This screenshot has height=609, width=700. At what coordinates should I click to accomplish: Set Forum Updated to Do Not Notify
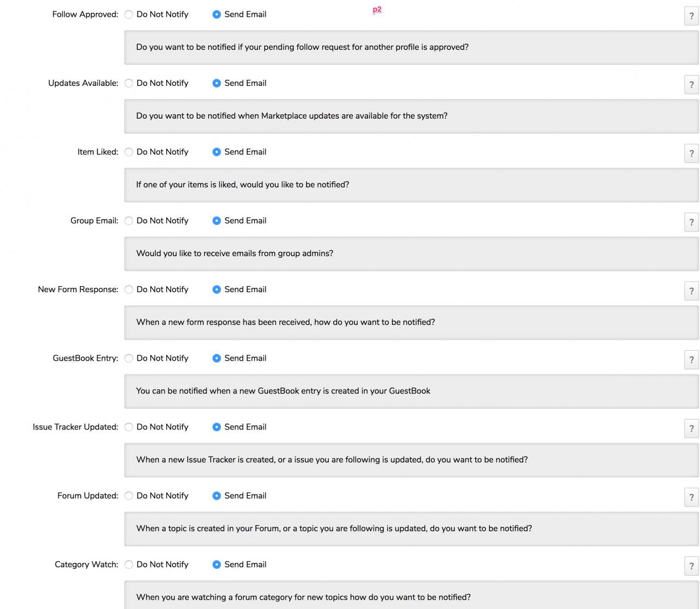point(129,496)
